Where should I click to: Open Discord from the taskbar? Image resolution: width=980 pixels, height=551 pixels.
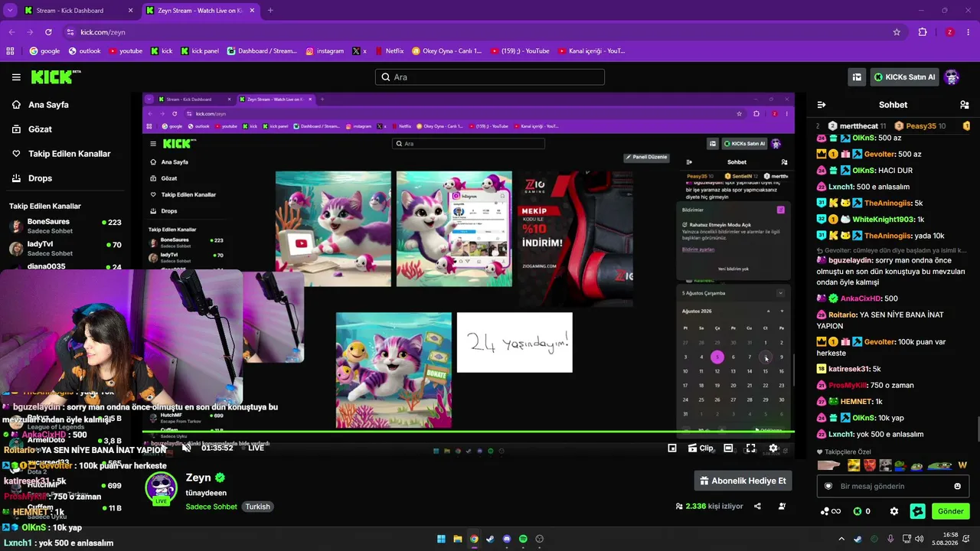507,539
